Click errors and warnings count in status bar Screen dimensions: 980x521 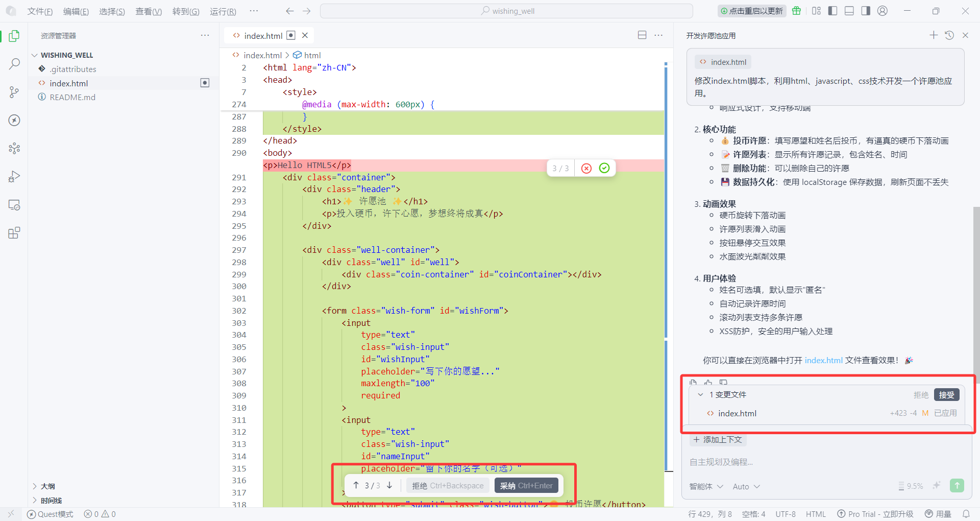pyautogui.click(x=100, y=514)
